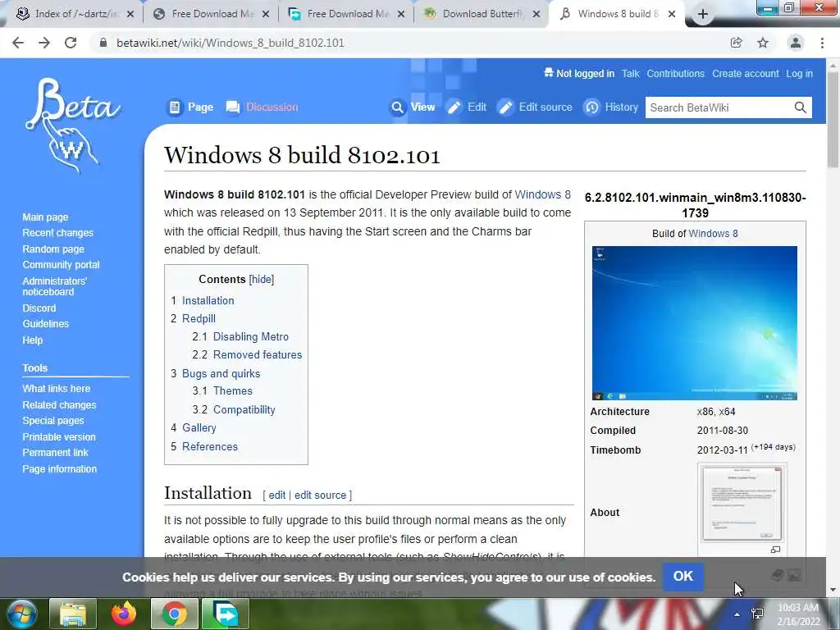This screenshot has width=840, height=630.
Task: Click the Edit pencil icon
Action: [x=454, y=107]
